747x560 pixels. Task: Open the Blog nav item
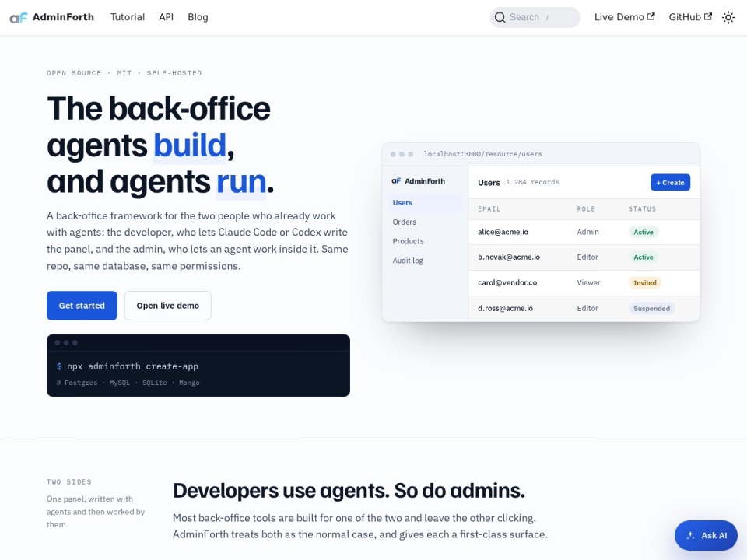[x=198, y=17]
